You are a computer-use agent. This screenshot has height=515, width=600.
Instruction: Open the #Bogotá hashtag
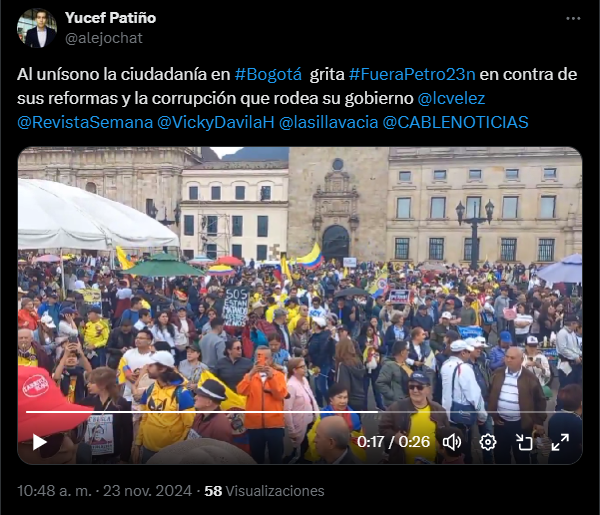[x=268, y=74]
